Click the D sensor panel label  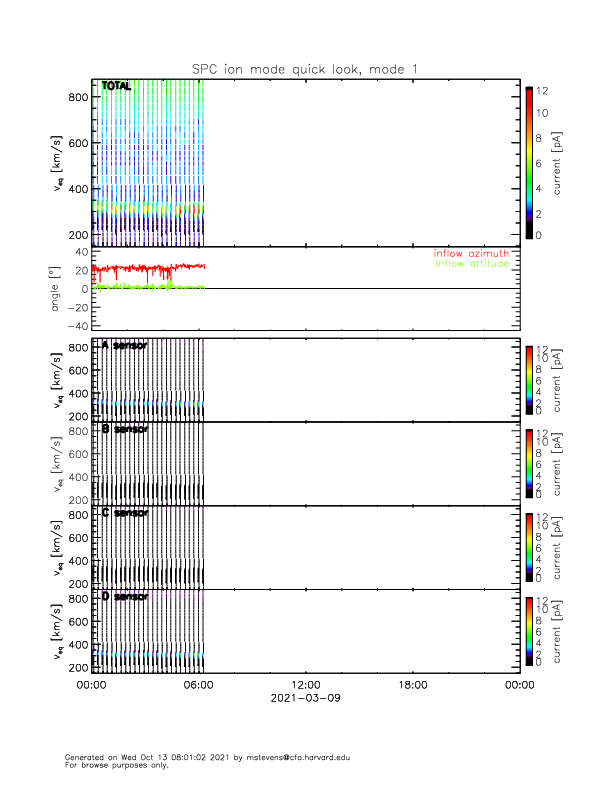[x=125, y=597]
